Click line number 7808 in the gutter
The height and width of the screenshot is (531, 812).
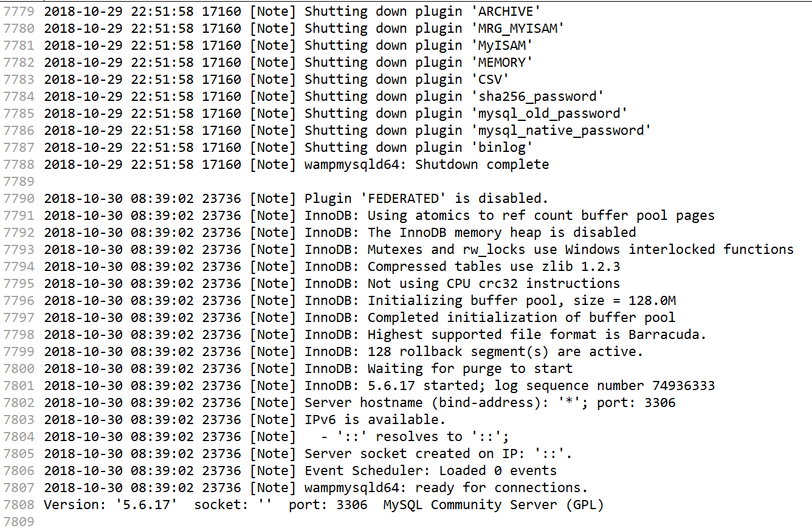coord(19,505)
